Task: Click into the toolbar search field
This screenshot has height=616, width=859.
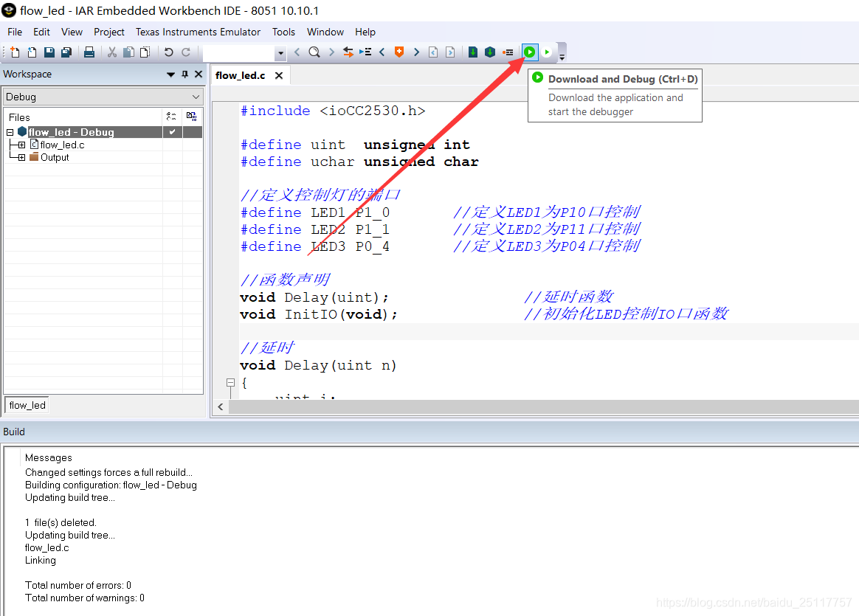Action: [x=239, y=53]
